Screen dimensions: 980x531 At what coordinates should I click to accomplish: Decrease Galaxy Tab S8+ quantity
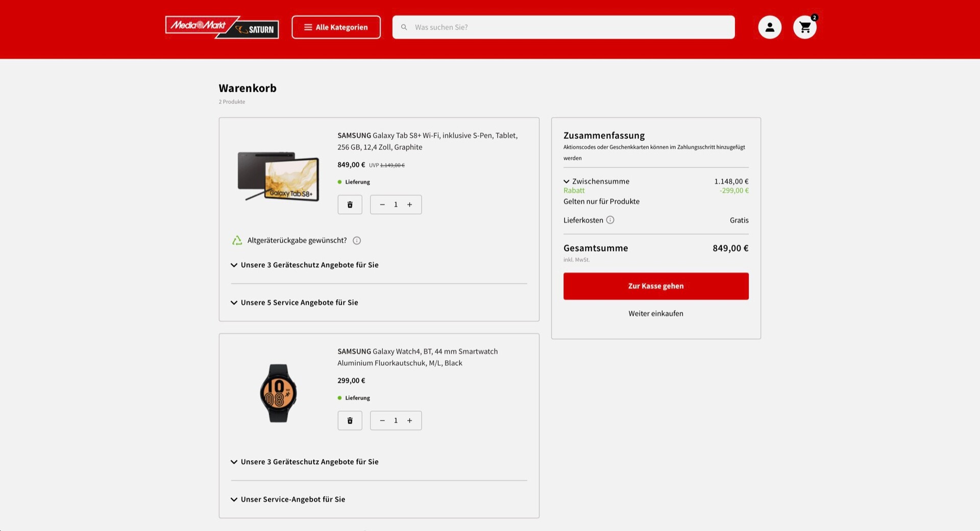pos(382,205)
